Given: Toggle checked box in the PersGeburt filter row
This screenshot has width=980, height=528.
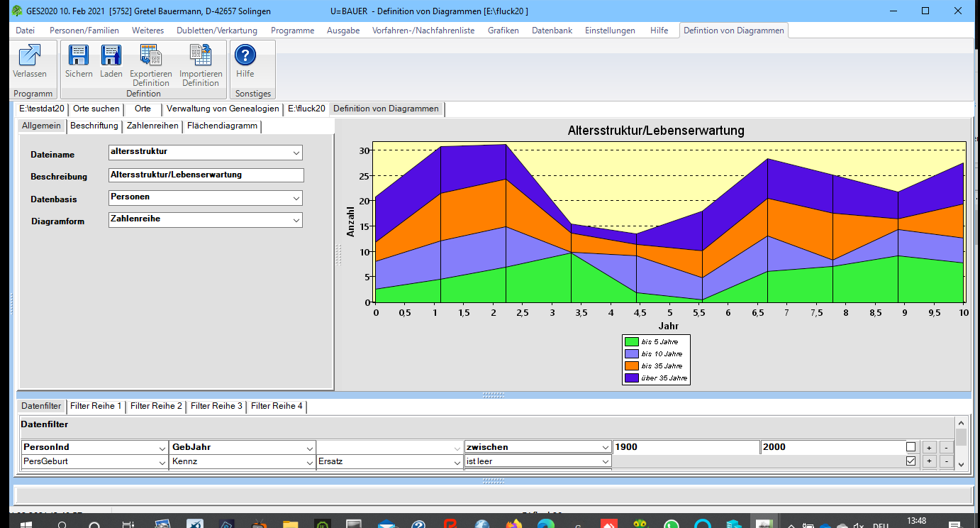Looking at the screenshot, I should [911, 461].
